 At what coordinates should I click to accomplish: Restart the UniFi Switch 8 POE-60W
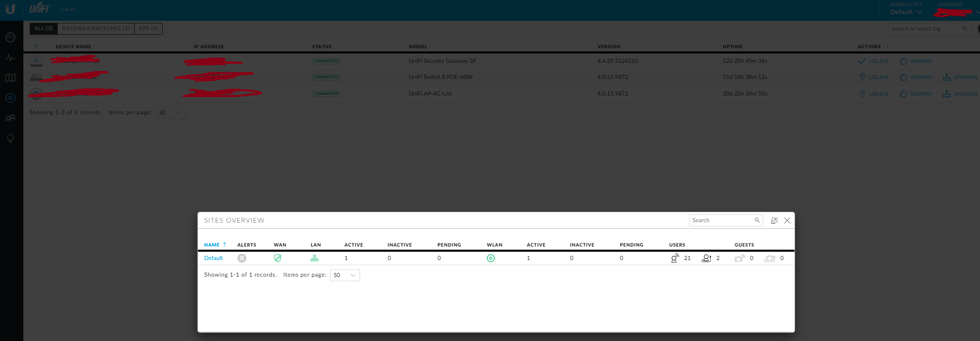916,77
